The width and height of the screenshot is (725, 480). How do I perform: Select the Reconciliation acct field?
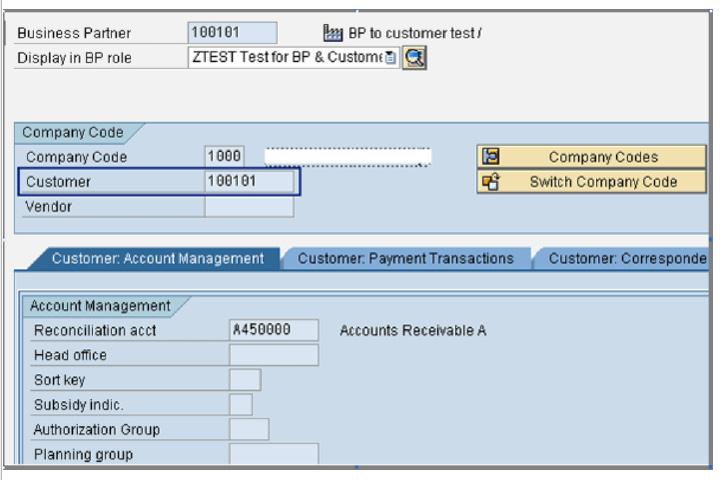point(273,330)
